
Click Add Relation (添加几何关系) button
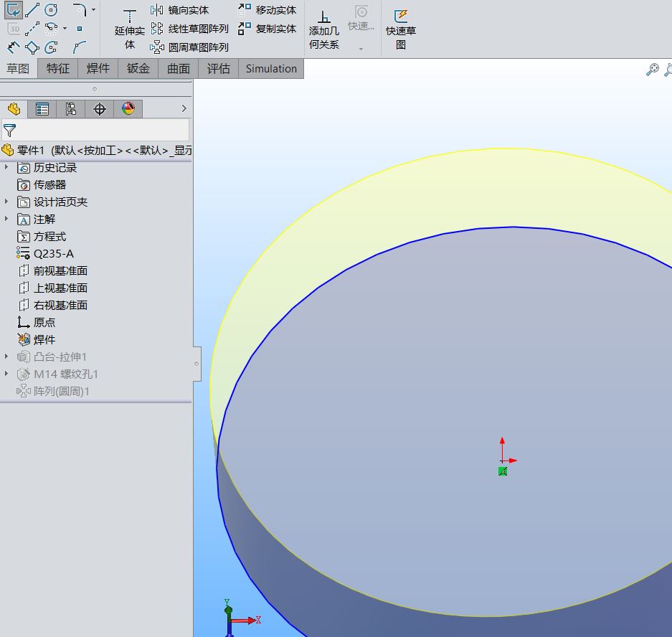(x=324, y=29)
